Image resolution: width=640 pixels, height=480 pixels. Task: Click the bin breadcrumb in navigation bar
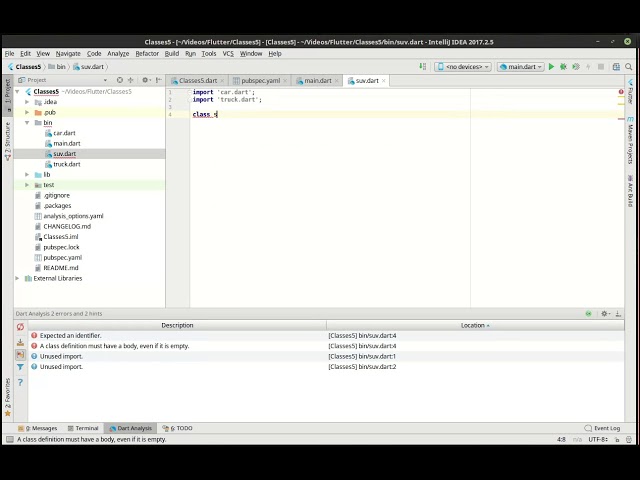click(x=57, y=67)
